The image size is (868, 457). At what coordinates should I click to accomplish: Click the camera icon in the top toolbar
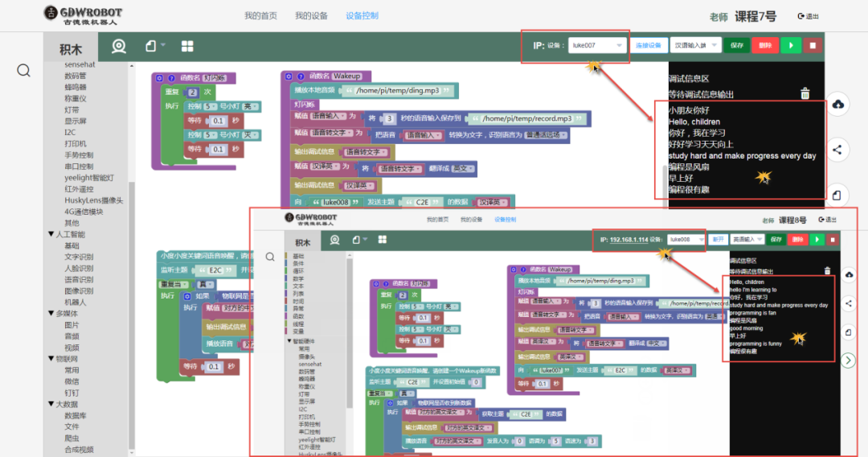click(x=119, y=46)
